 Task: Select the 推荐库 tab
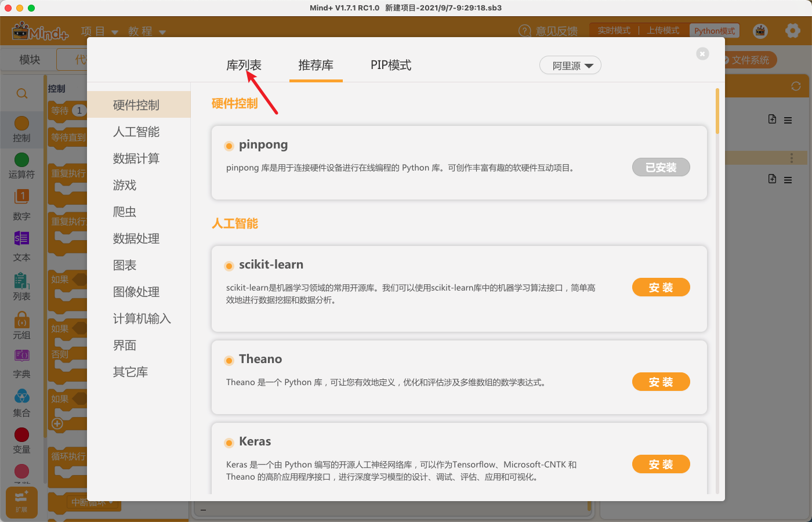point(316,65)
